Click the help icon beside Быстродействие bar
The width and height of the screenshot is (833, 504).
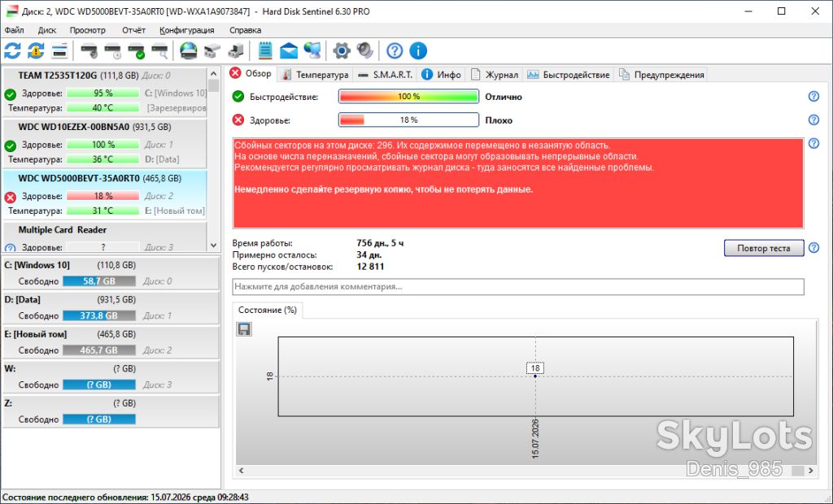click(x=813, y=96)
